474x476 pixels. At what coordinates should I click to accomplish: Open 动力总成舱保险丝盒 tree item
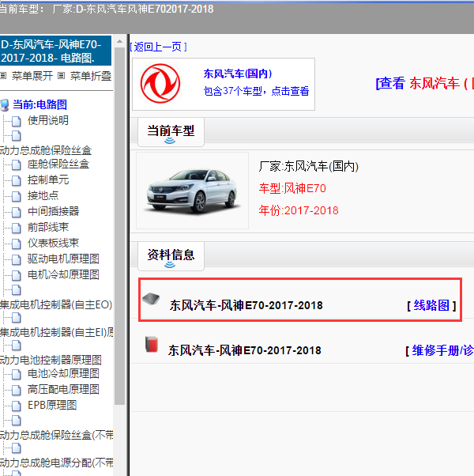[46, 150]
